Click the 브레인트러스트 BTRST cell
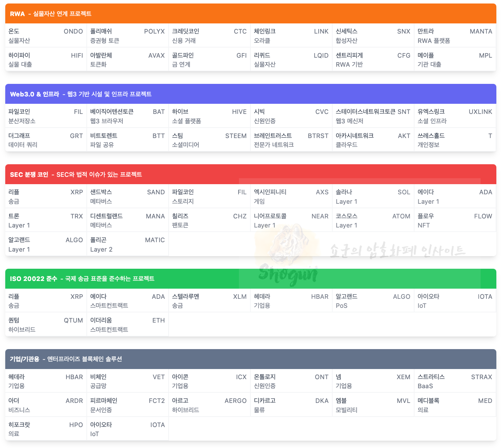The height and width of the screenshot is (448, 503). click(x=291, y=140)
